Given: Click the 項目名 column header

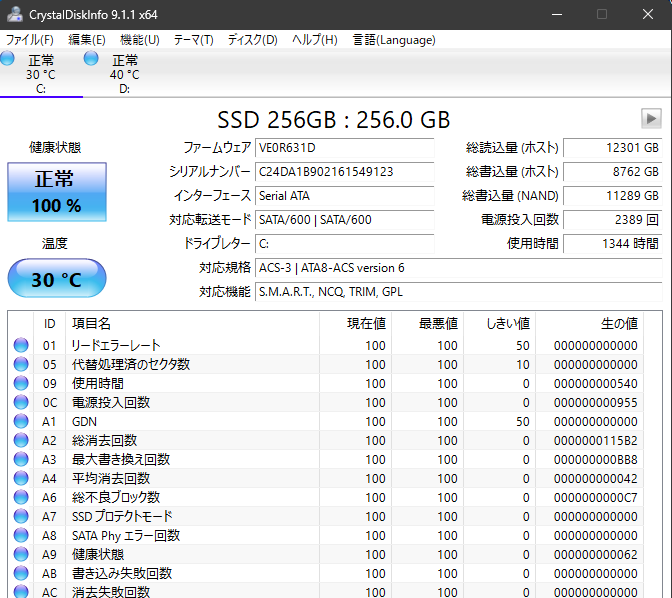Looking at the screenshot, I should point(192,324).
